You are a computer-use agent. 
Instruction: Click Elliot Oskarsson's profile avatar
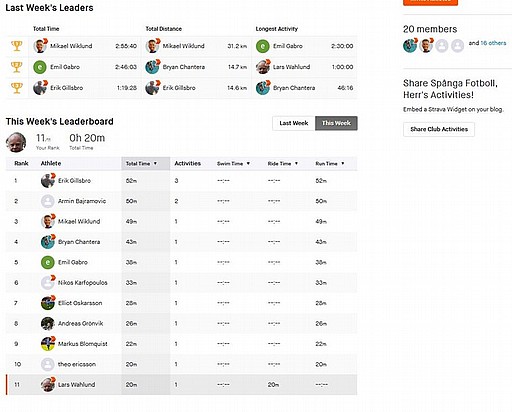48,303
